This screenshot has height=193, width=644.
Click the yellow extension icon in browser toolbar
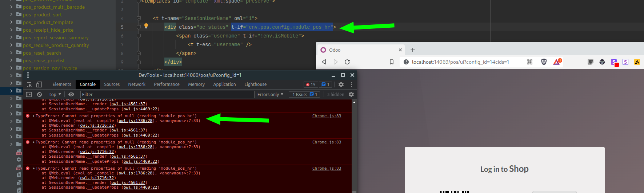[637, 62]
